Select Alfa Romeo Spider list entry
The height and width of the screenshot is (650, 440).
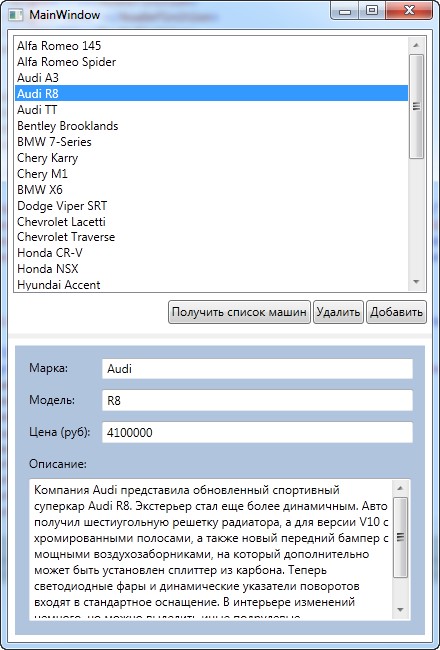(211, 62)
